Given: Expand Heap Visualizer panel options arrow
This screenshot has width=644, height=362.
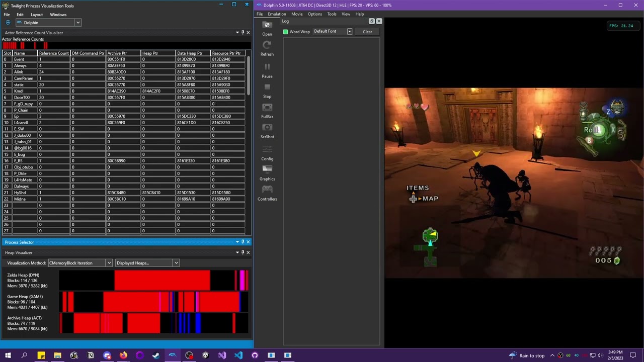Looking at the screenshot, I should tap(237, 252).
